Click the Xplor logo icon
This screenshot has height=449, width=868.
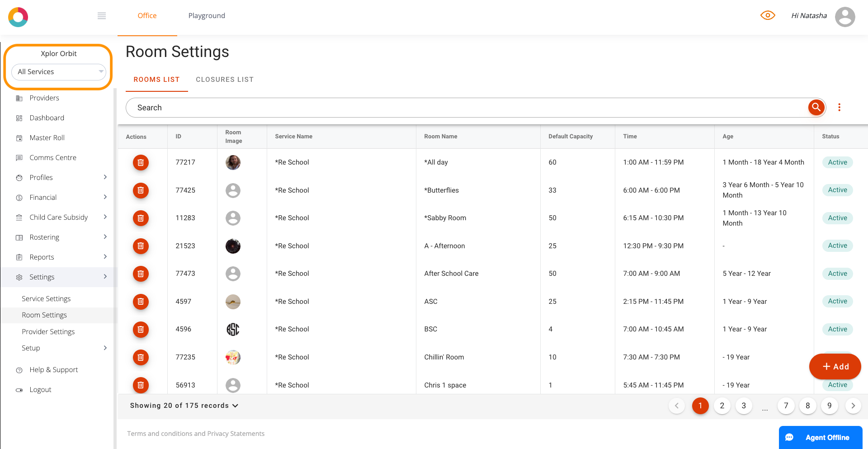(18, 17)
